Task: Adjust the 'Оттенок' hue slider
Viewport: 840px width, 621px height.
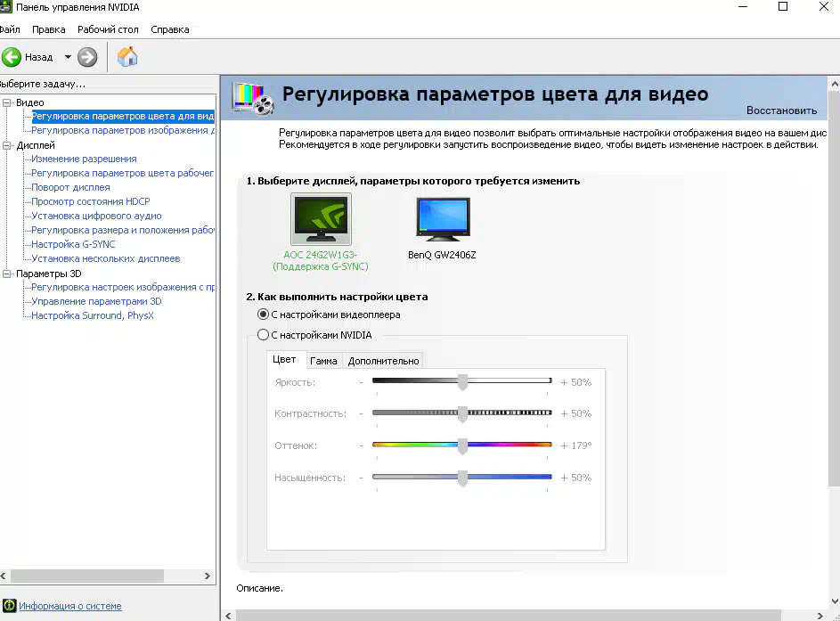Action: [x=461, y=445]
